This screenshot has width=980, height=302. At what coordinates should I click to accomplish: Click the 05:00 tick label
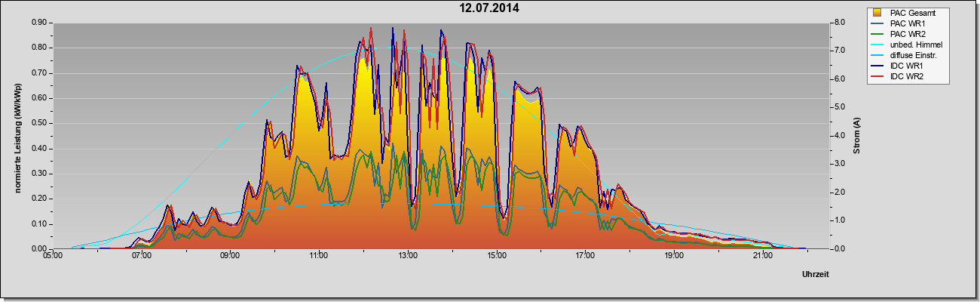53,257
